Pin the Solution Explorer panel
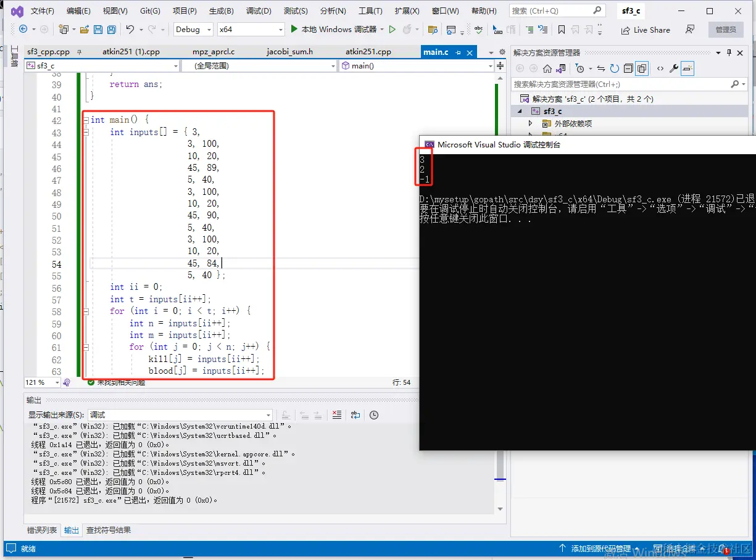The height and width of the screenshot is (560, 756). tap(729, 53)
